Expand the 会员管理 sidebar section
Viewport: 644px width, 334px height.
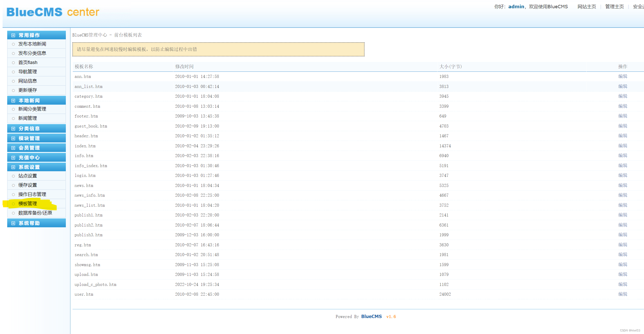(13, 148)
